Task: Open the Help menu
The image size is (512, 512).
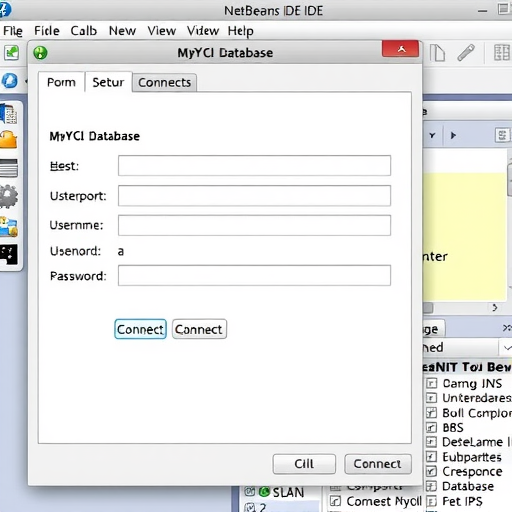Action: pos(240,31)
